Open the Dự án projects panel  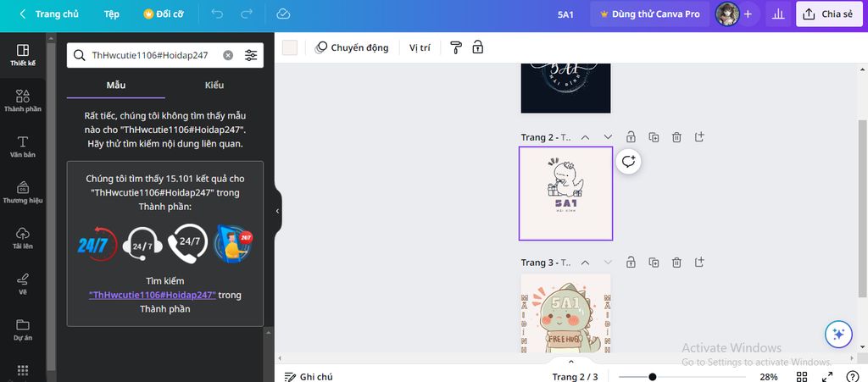pos(23,329)
